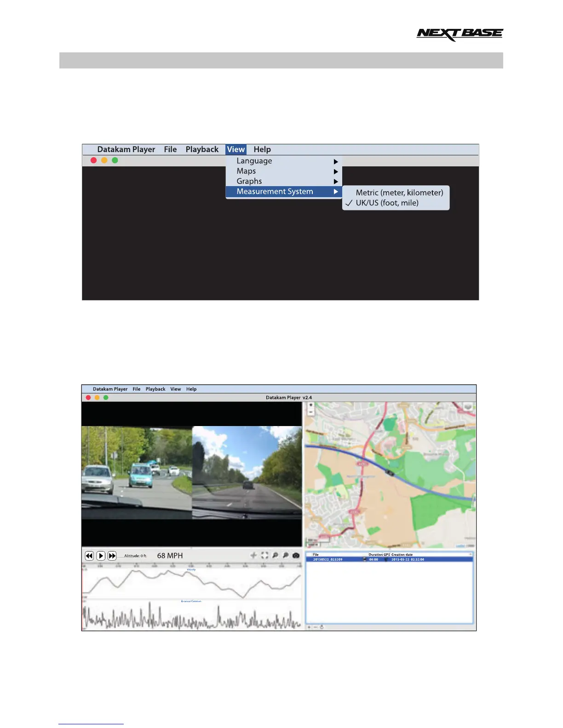
Task: Expand the Measurement System submenu arrow
Action: (336, 192)
